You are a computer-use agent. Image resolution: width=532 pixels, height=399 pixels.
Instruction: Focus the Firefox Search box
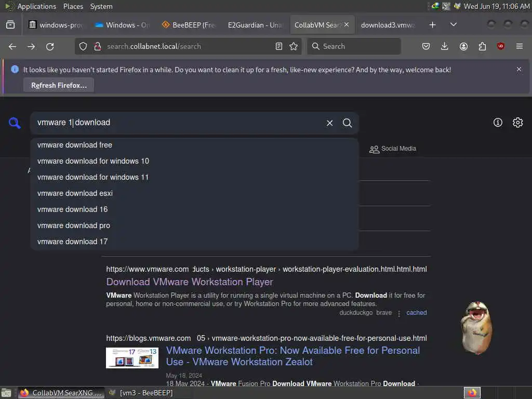tap(354, 46)
